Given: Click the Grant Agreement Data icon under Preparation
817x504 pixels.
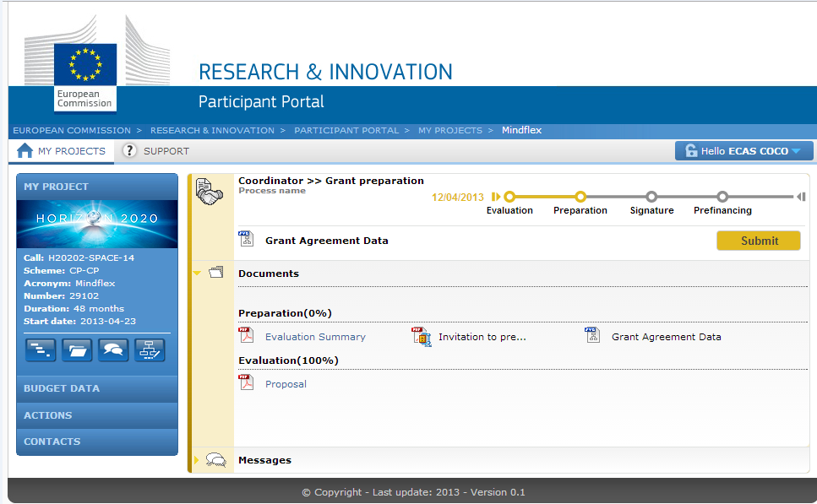Looking at the screenshot, I should (592, 335).
